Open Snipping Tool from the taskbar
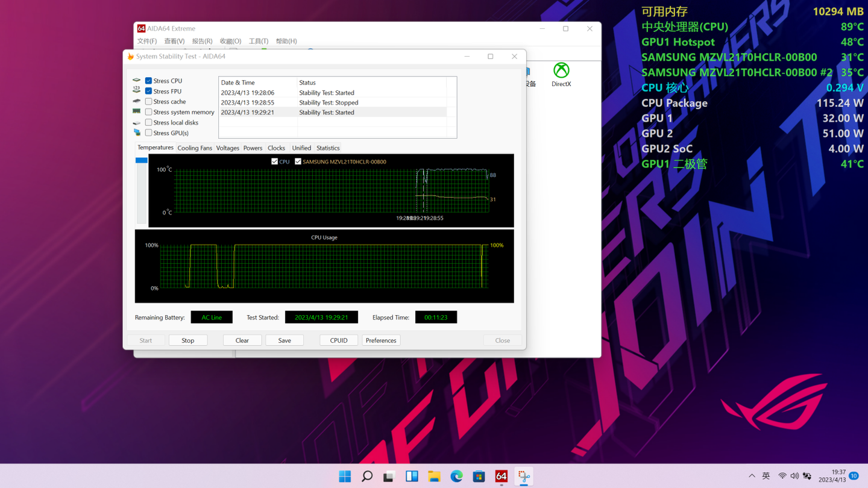868x488 pixels. [524, 477]
